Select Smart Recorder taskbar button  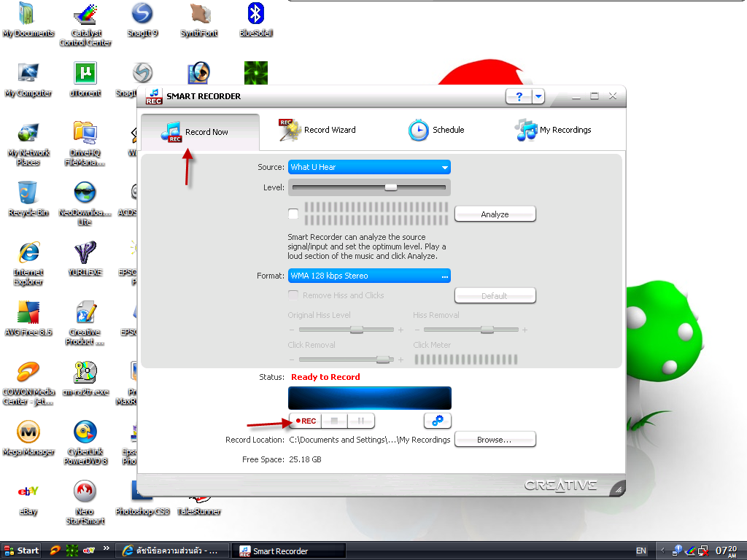(290, 551)
